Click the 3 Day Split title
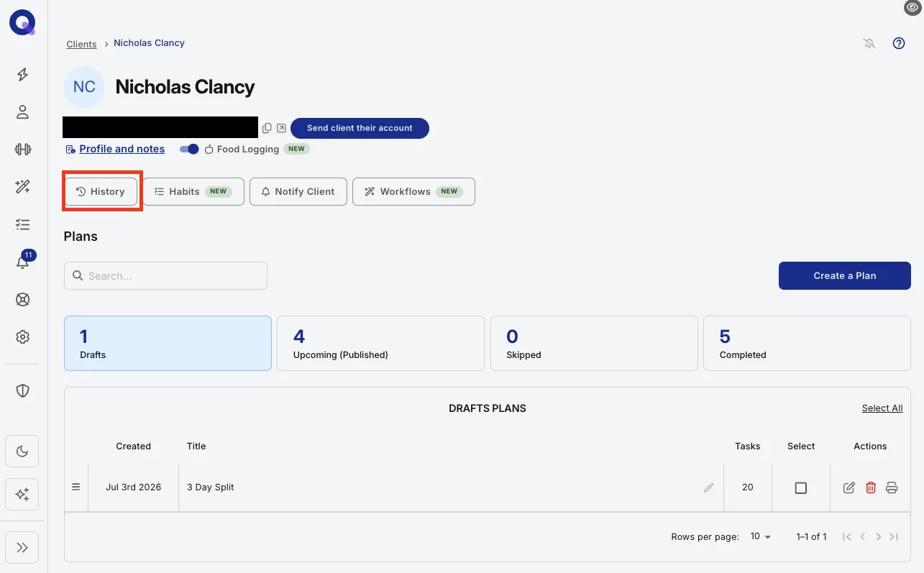 211,487
